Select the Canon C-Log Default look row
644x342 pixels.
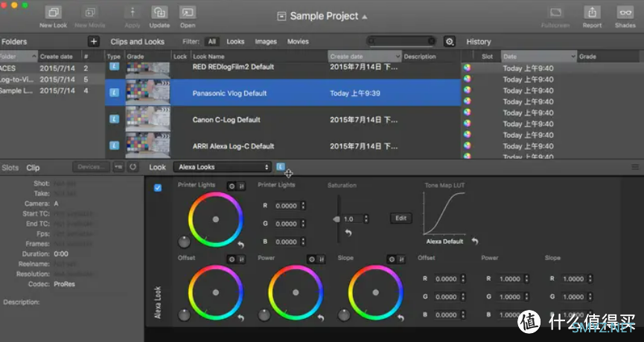(x=226, y=119)
